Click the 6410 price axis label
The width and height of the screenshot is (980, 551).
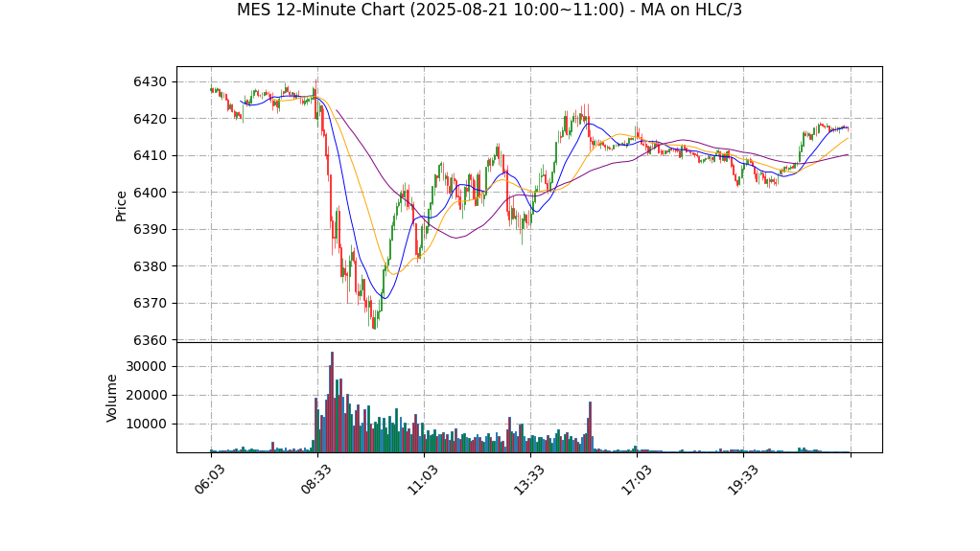(150, 155)
